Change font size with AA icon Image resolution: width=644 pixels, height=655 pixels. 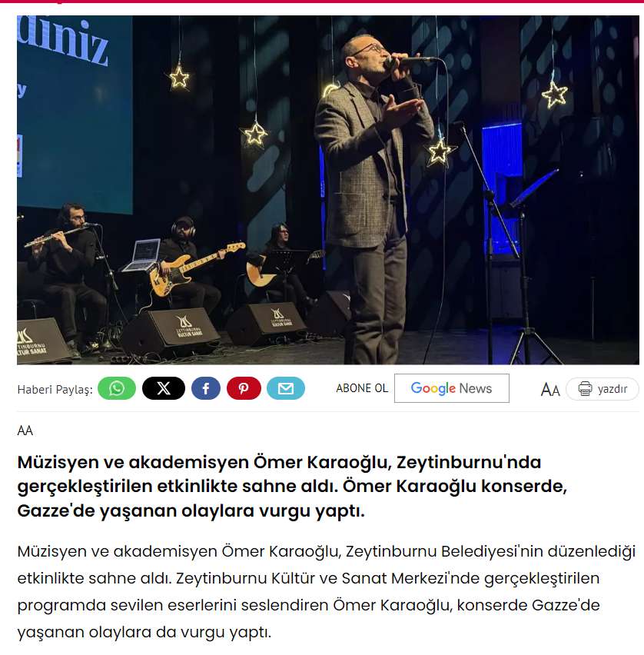coord(550,390)
